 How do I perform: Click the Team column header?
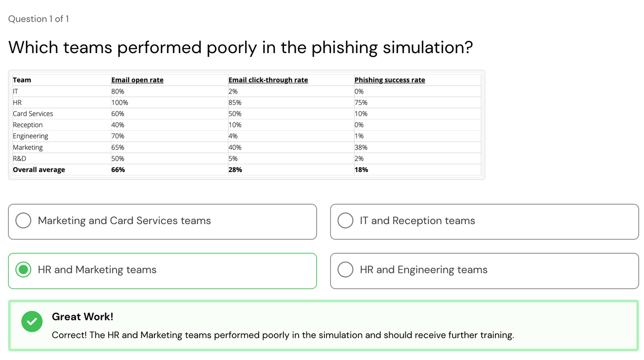(22, 80)
